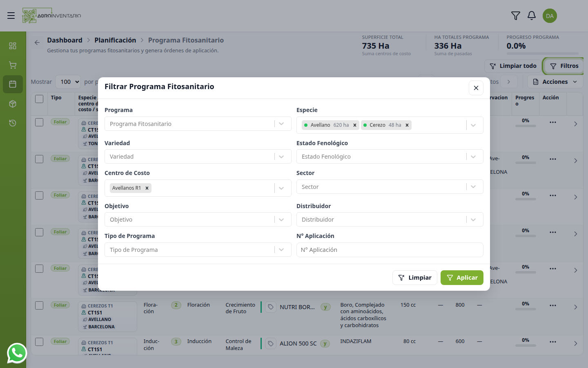Image resolution: width=588 pixels, height=368 pixels.
Task: Open the hamburger menu
Action: [11, 16]
